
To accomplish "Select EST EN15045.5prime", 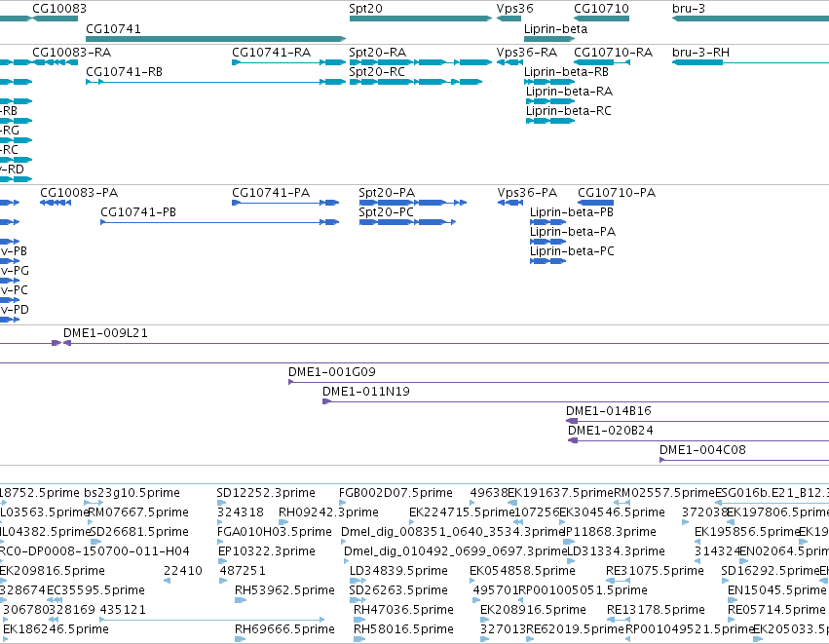I will pyautogui.click(x=776, y=590).
